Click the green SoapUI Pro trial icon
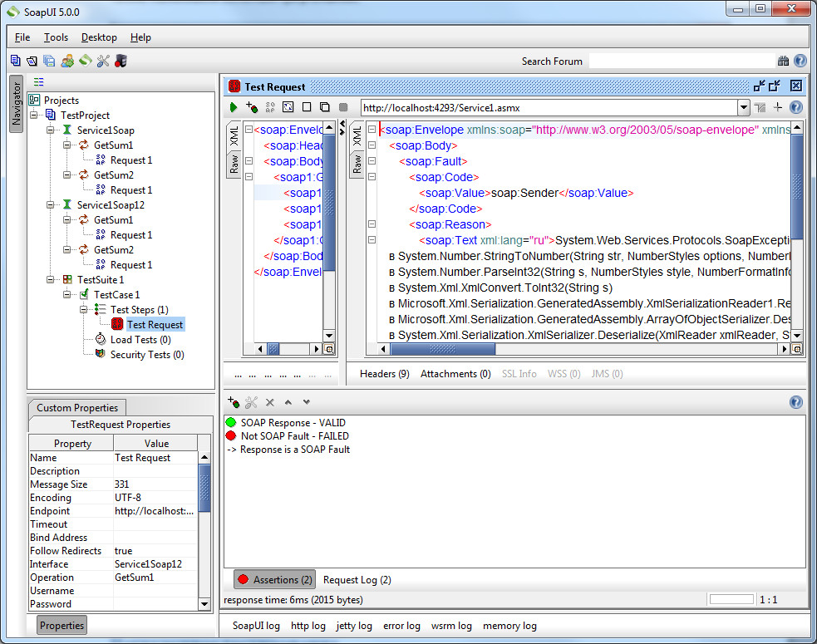Image resolution: width=817 pixels, height=644 pixels. (86, 61)
